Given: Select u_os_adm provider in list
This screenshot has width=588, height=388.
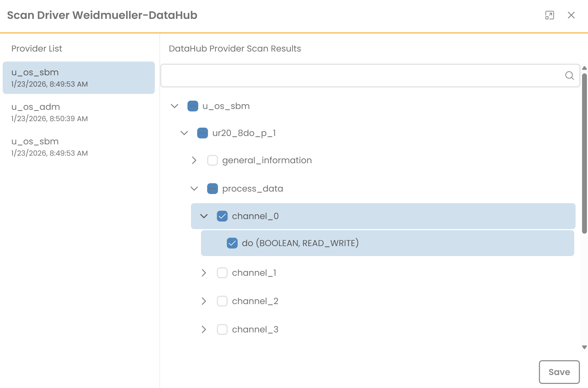Looking at the screenshot, I should pos(78,112).
